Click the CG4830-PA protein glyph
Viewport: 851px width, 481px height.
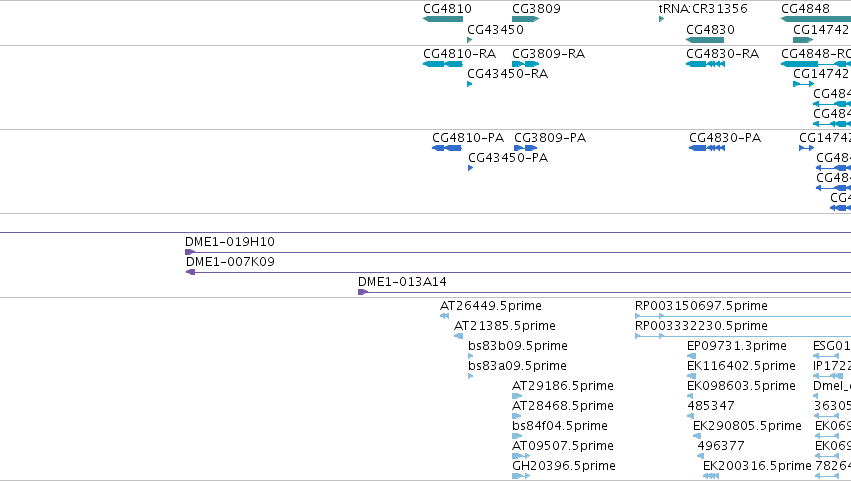pos(707,148)
